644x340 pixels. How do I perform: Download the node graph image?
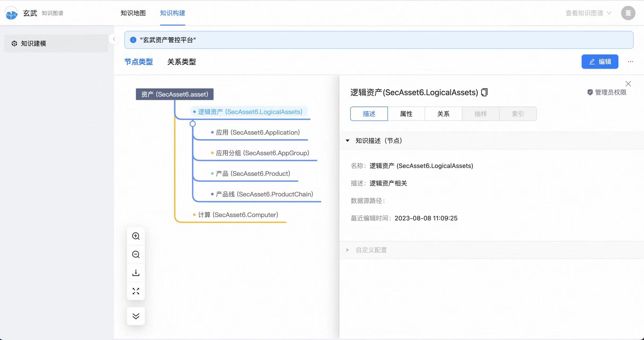tap(136, 273)
